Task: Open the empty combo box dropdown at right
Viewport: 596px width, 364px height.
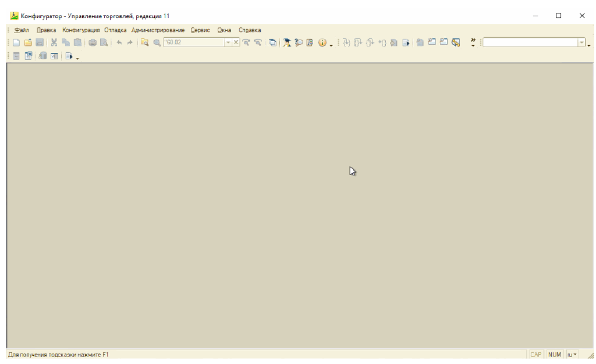Action: [581, 42]
